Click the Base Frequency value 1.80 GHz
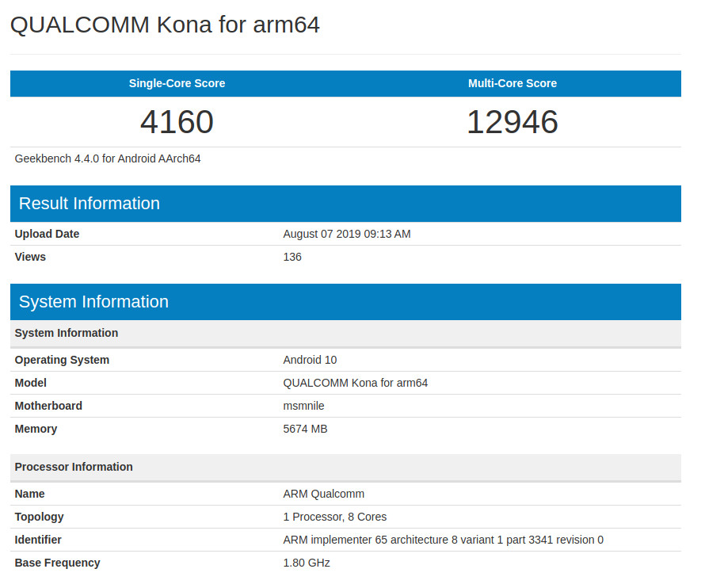 (307, 563)
